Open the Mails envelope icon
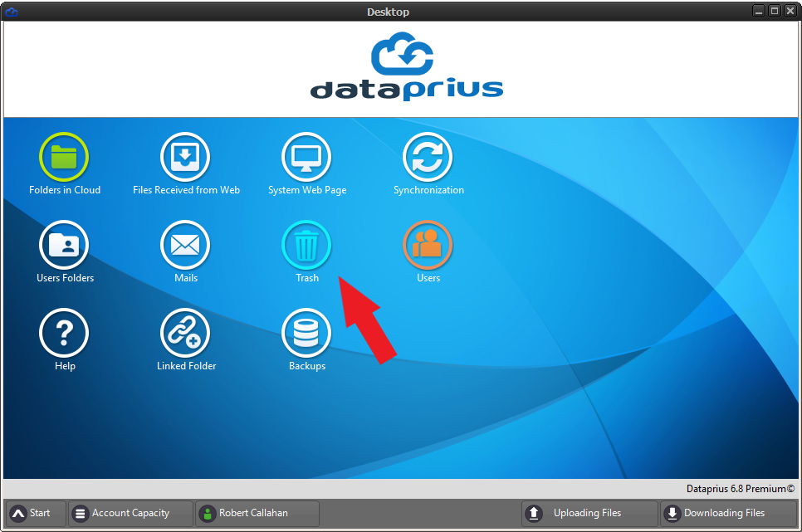Image resolution: width=802 pixels, height=532 pixels. (x=185, y=245)
